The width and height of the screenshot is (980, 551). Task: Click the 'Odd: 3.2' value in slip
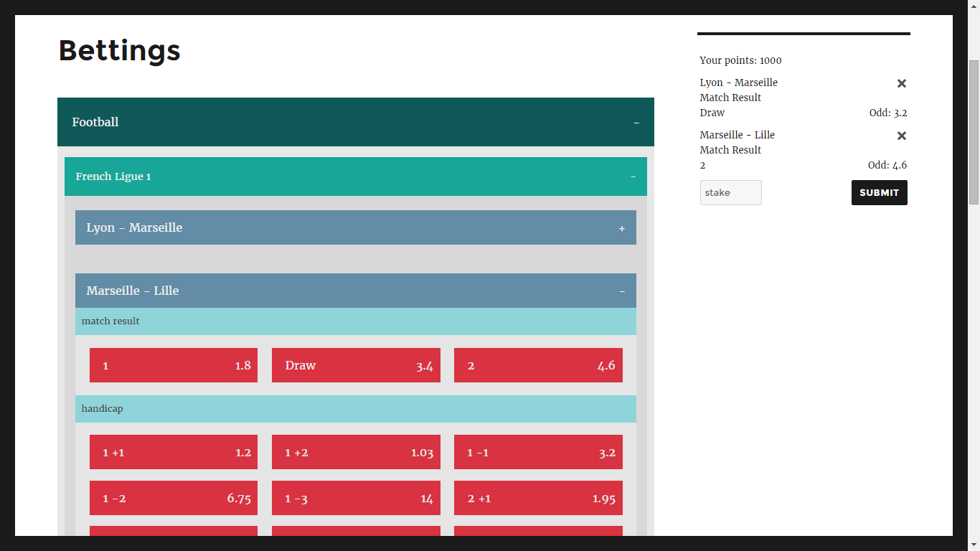(888, 113)
